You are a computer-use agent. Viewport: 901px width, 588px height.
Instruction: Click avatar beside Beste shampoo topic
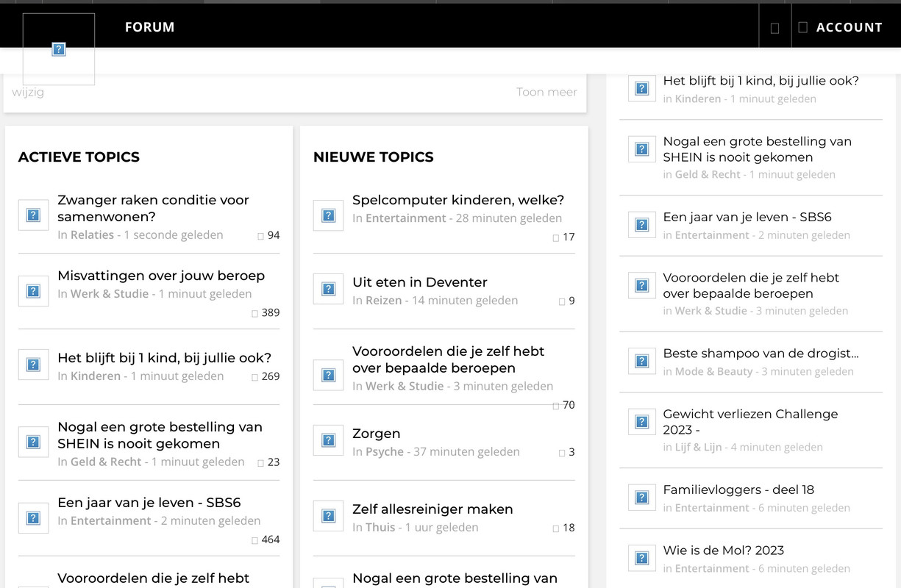(x=642, y=361)
